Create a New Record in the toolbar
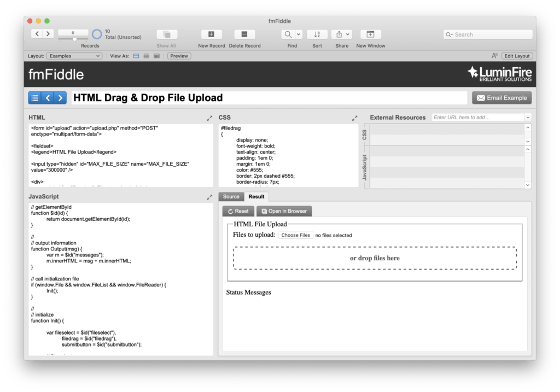Image resolution: width=560 pixels, height=392 pixels. click(211, 34)
